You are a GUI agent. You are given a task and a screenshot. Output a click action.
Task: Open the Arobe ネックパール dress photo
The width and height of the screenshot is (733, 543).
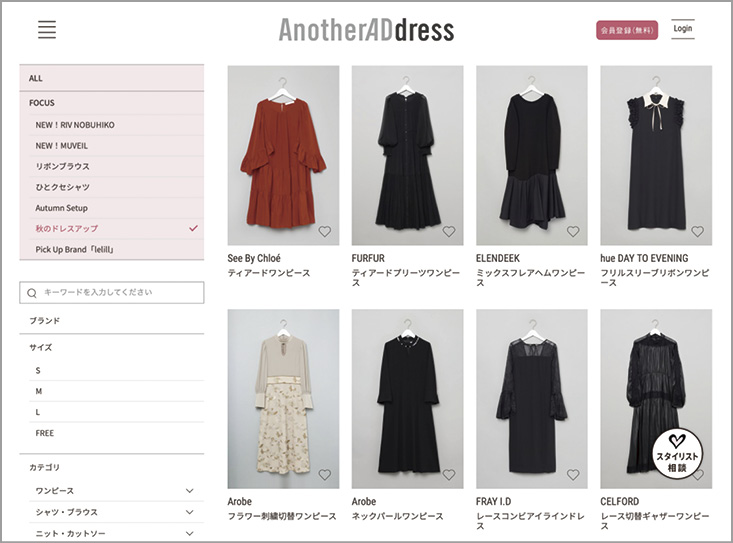408,399
